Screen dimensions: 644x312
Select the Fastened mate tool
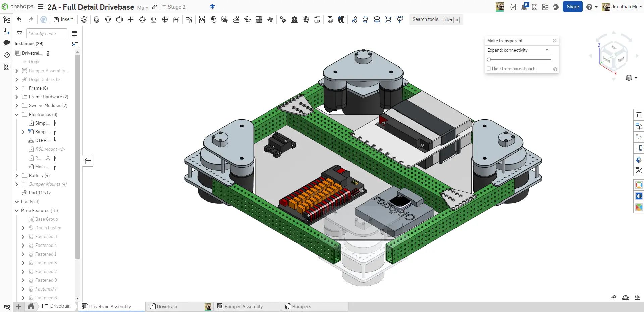pyautogui.click(x=97, y=19)
